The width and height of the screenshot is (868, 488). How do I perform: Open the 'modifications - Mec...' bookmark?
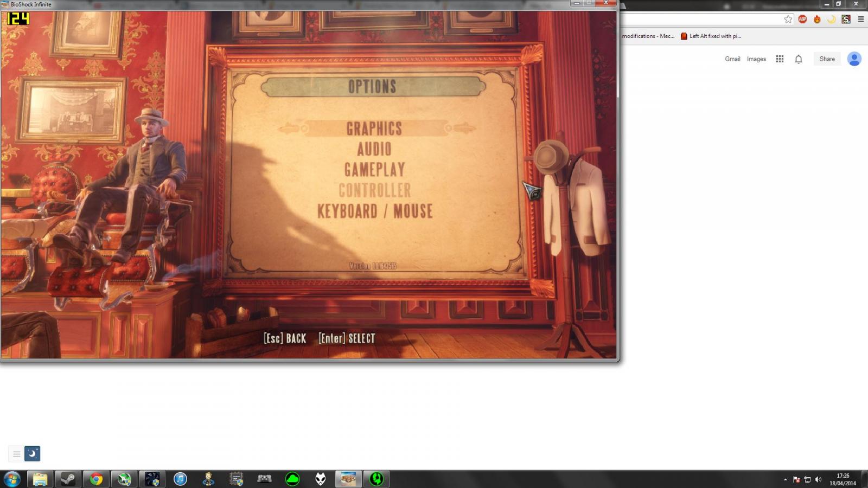(648, 36)
